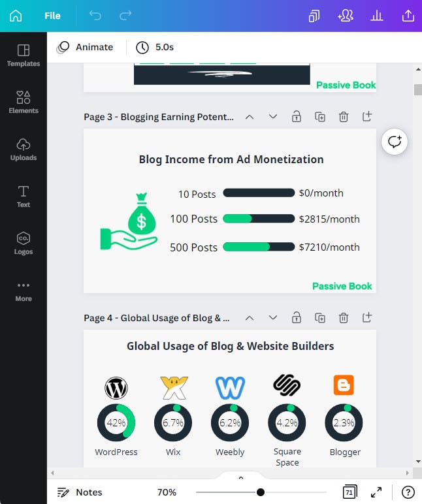This screenshot has height=504, width=422.
Task: Lock Page 4
Action: pos(296,317)
